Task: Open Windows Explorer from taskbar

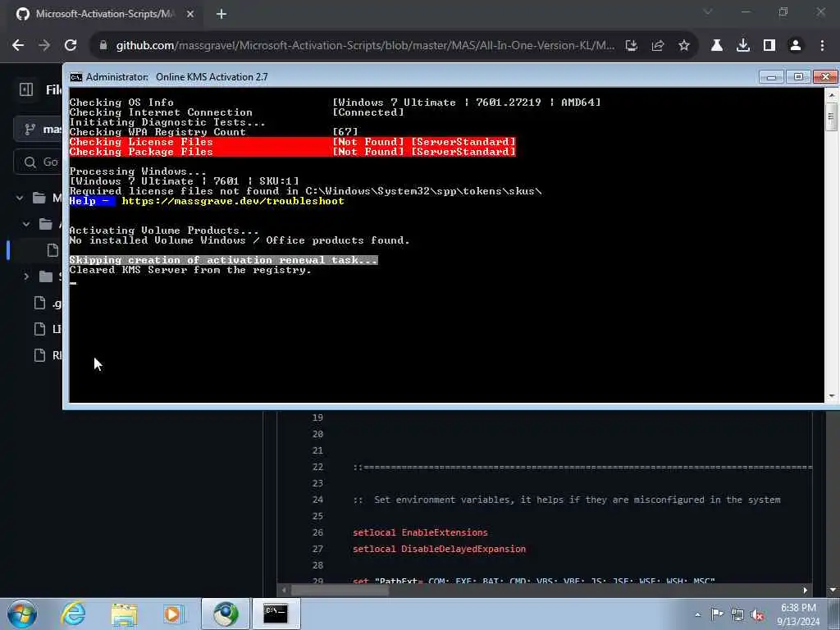Action: [125, 614]
